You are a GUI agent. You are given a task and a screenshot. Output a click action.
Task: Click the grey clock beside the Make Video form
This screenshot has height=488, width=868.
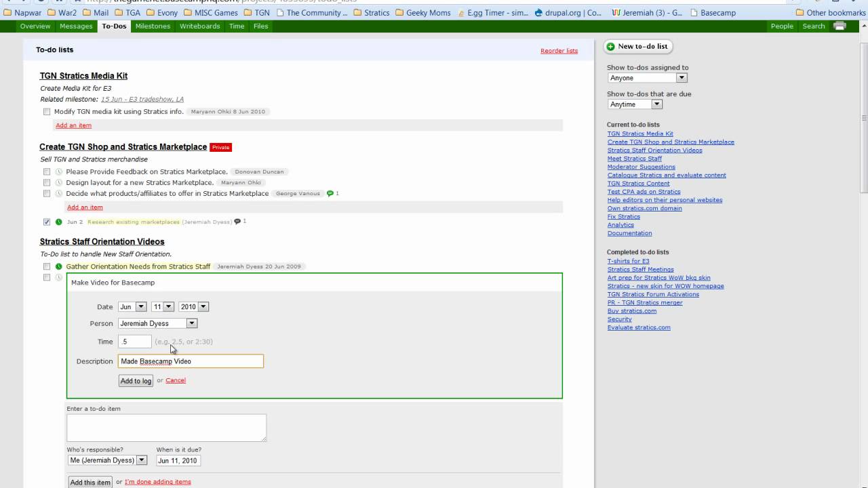[59, 277]
